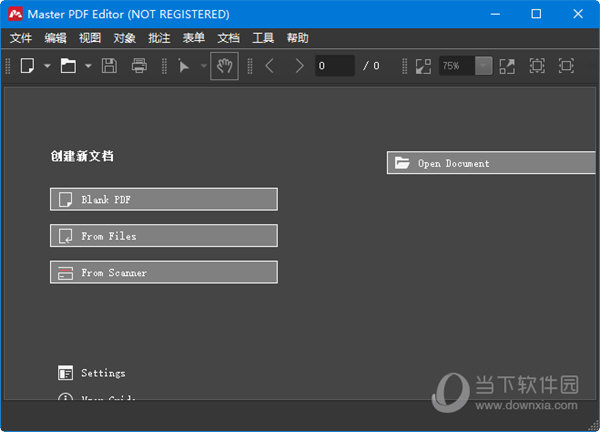Image resolution: width=600 pixels, height=432 pixels.
Task: Click the New document icon in toolbar
Action: tap(27, 66)
